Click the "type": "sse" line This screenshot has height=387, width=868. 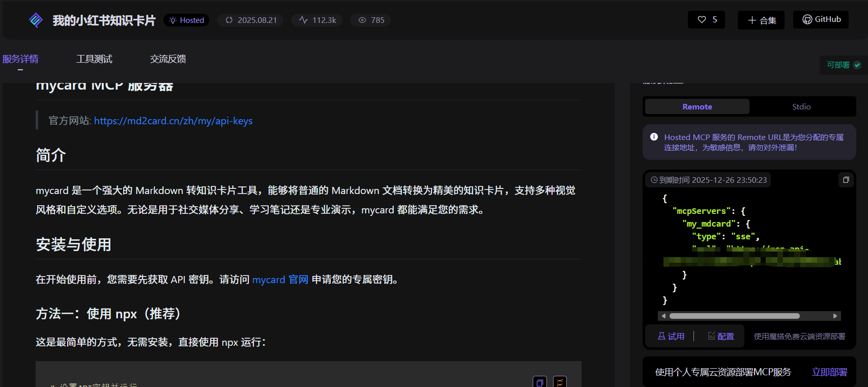click(x=726, y=236)
